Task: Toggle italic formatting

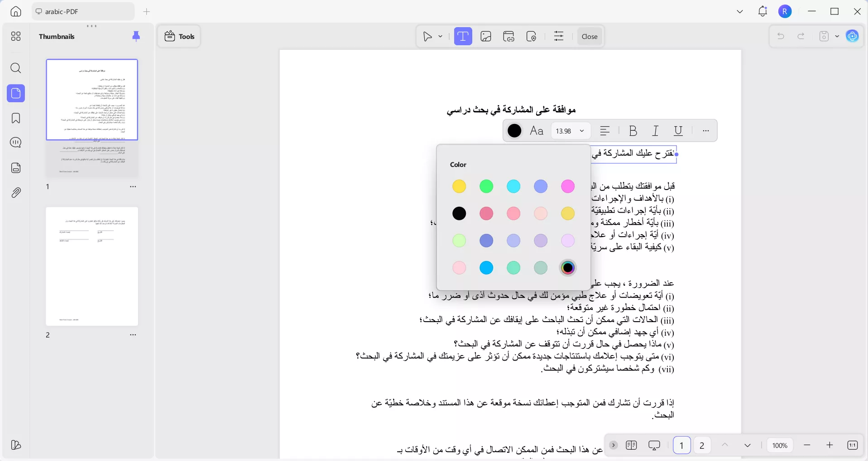Action: pyautogui.click(x=655, y=131)
